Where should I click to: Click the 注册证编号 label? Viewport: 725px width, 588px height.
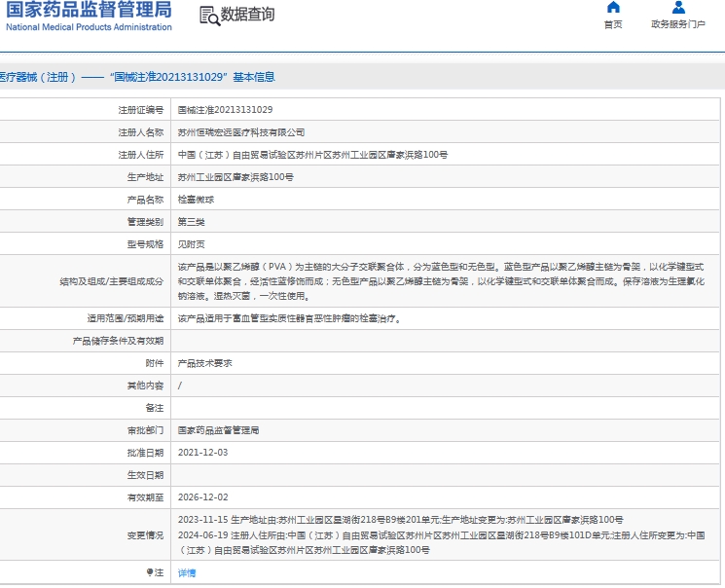click(x=140, y=110)
